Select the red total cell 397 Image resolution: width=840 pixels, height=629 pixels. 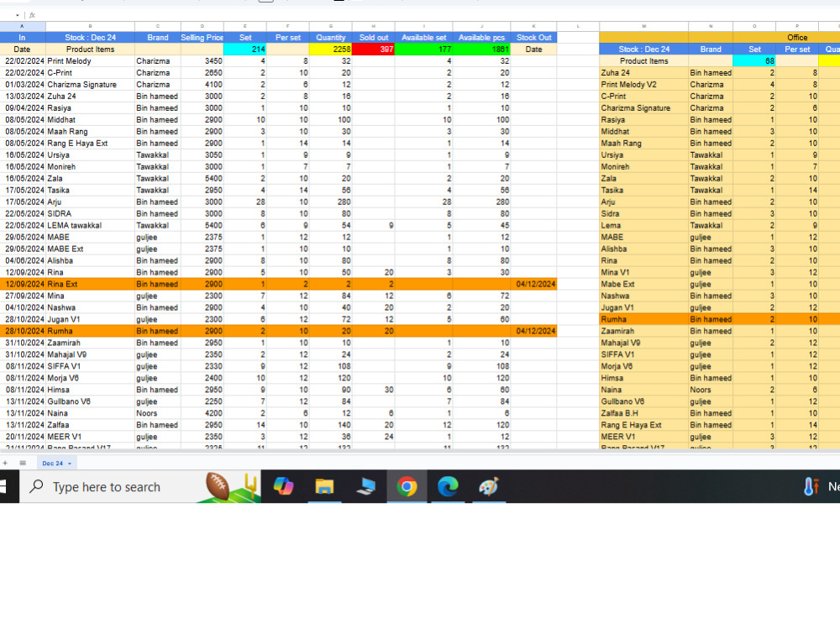(x=374, y=50)
